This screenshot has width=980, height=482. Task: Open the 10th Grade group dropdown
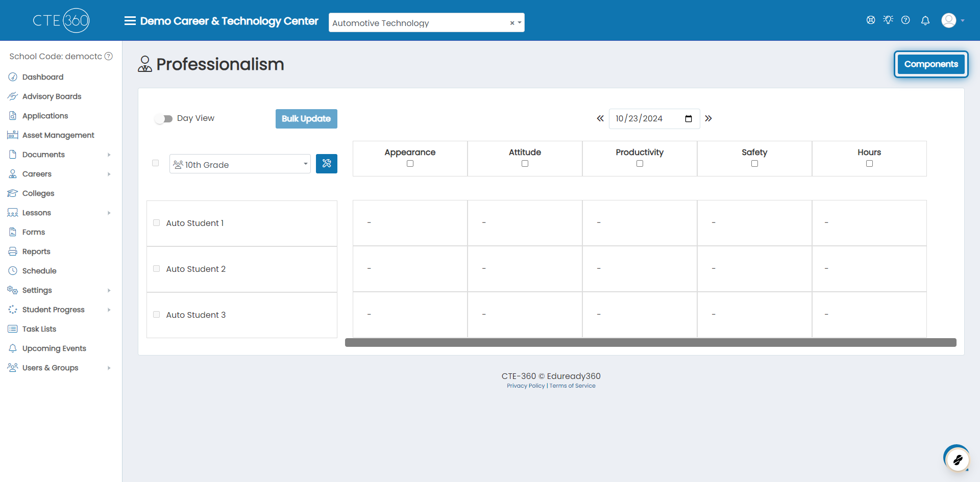click(x=240, y=164)
